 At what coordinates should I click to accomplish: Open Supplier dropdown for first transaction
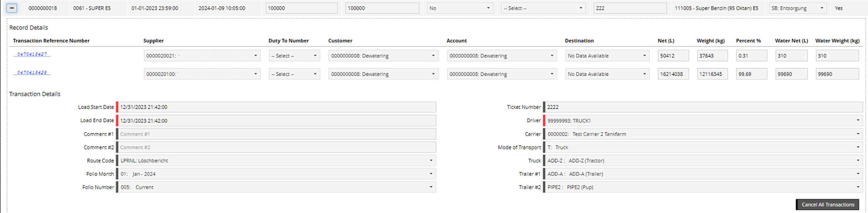(202, 56)
